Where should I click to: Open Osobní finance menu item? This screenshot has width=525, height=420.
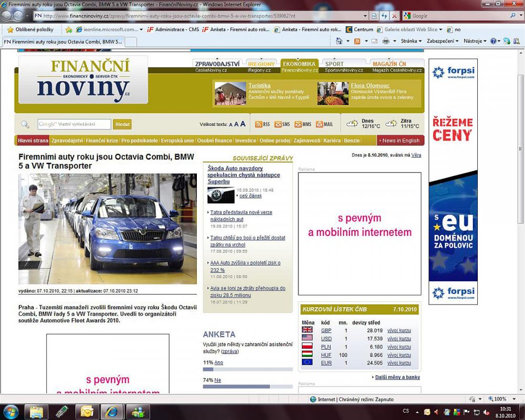point(214,141)
